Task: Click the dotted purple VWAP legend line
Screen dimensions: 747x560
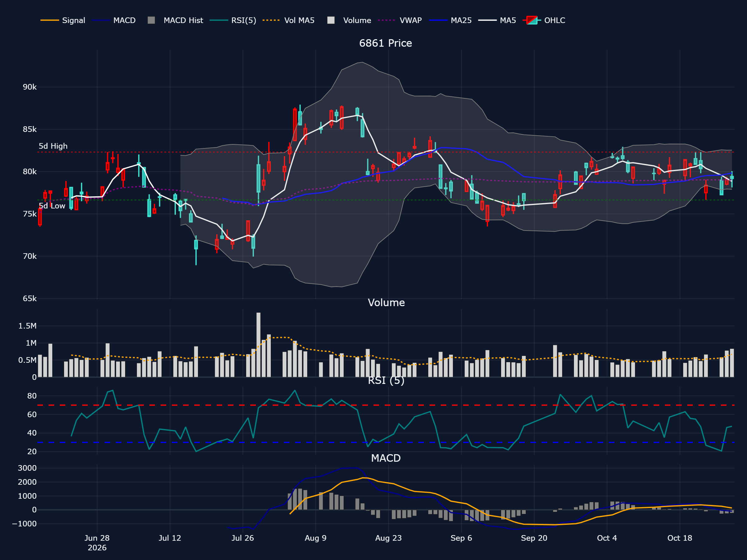Action: [387, 20]
